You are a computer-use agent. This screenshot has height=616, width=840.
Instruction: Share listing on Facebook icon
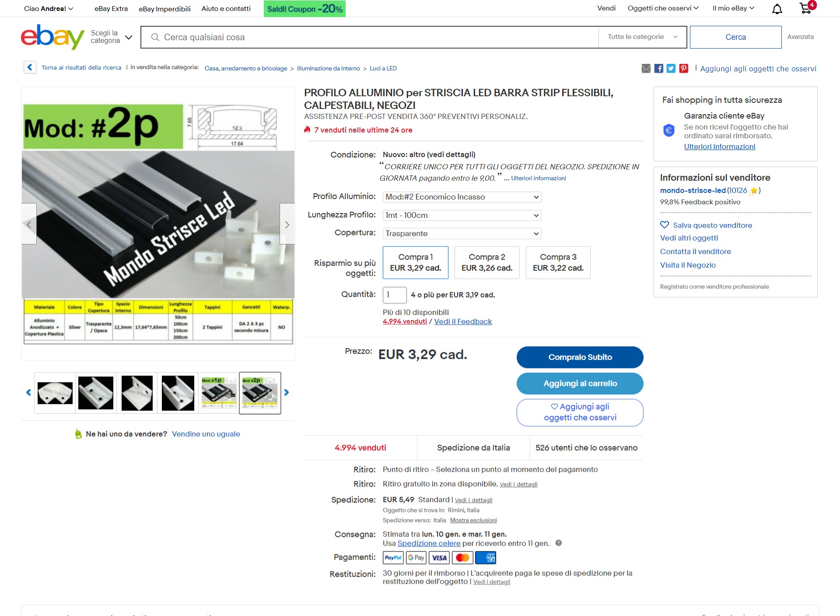tap(658, 68)
